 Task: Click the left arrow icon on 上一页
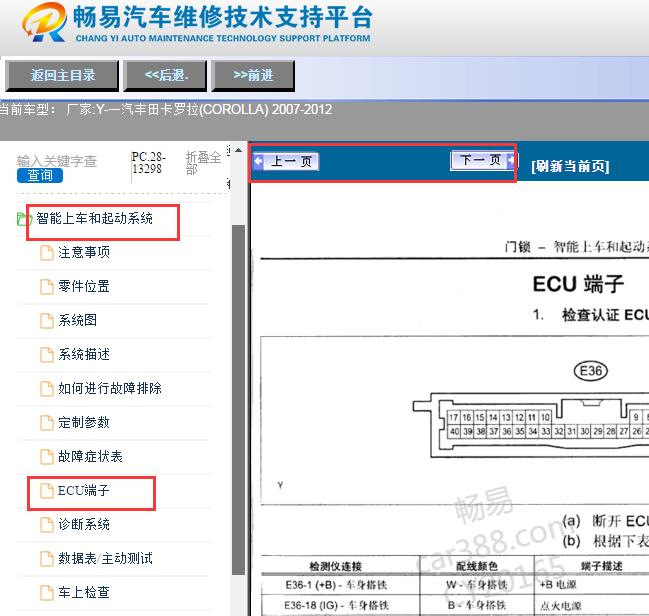pos(259,161)
